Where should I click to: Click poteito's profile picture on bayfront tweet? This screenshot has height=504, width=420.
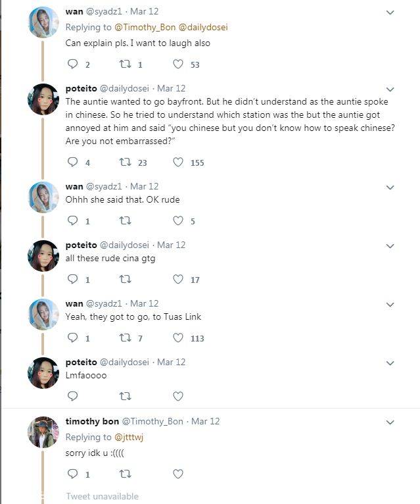43,99
